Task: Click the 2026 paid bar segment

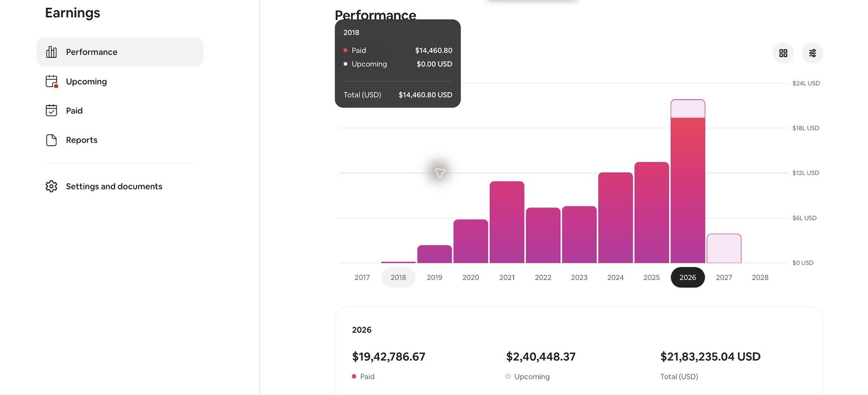Action: coord(688,190)
